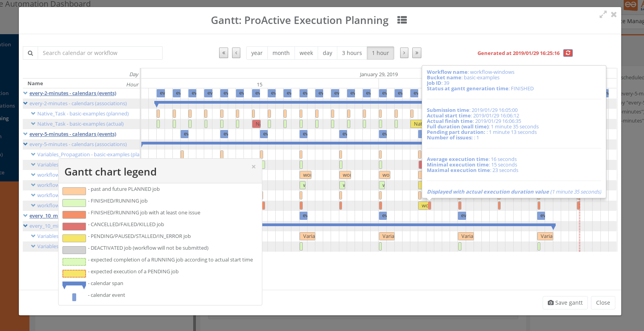Click the red failed Native_Task bar
The width and height of the screenshot is (644, 331).
tap(256, 124)
